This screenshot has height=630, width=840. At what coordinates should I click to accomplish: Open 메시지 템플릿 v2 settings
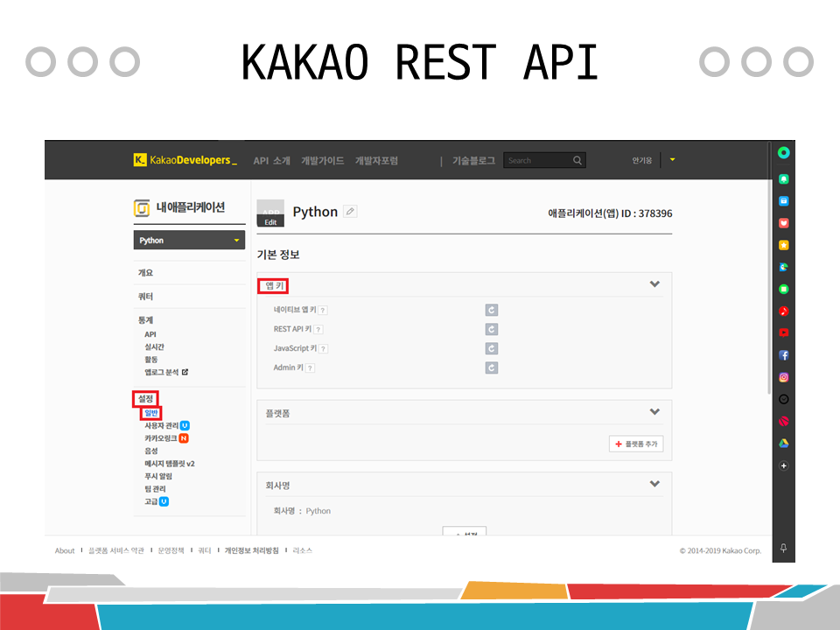169,464
